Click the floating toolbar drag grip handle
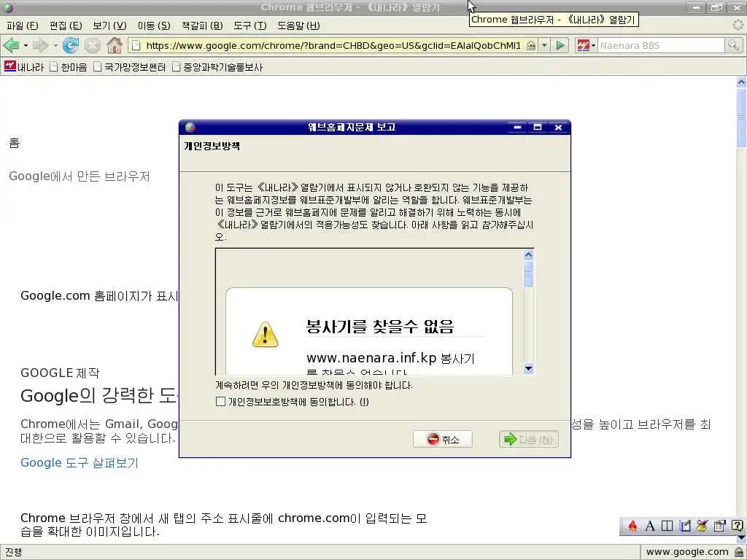This screenshot has width=747, height=560. point(622,526)
